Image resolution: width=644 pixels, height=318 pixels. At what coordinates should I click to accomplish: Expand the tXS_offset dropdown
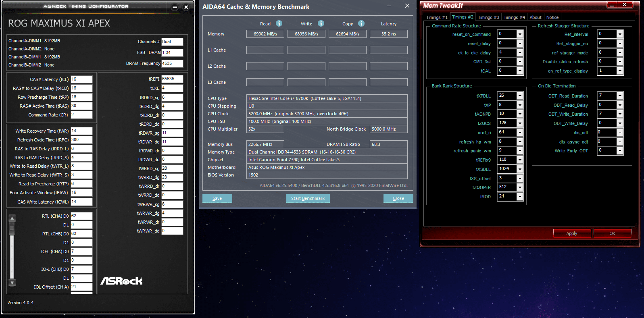[x=520, y=179]
